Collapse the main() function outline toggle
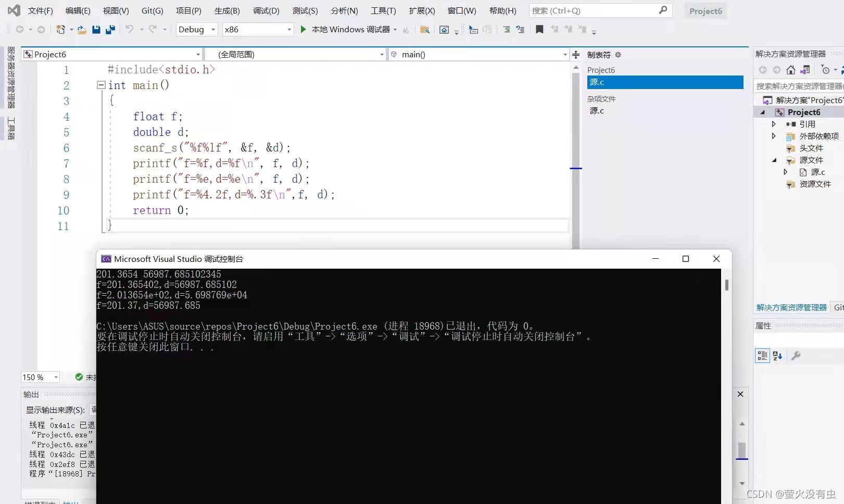844x504 pixels. click(101, 85)
